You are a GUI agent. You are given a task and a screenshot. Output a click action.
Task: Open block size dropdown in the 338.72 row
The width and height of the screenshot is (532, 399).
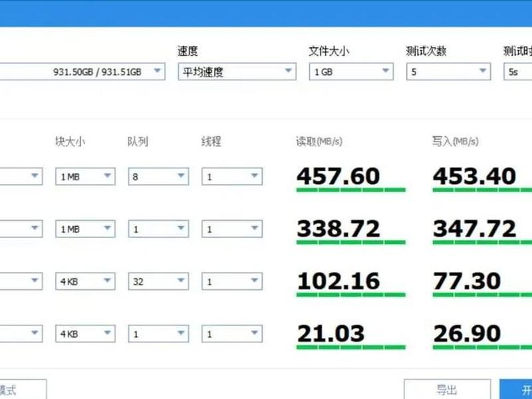coord(85,229)
